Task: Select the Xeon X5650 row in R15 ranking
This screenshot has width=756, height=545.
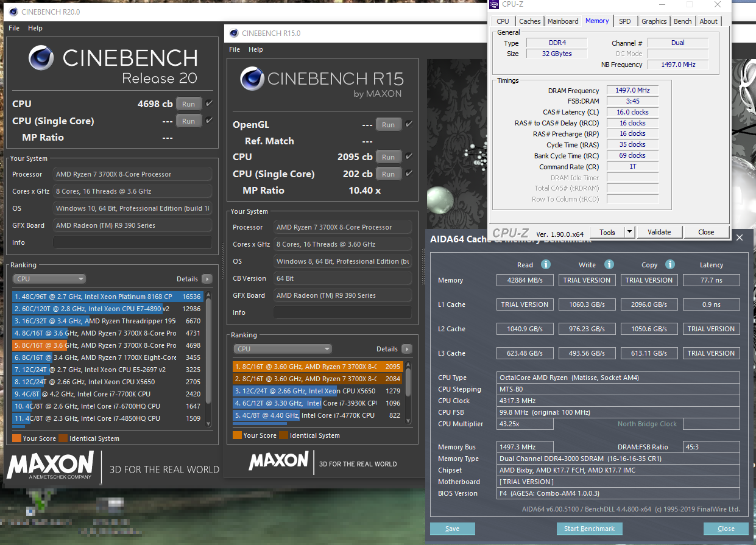Action: coord(317,391)
